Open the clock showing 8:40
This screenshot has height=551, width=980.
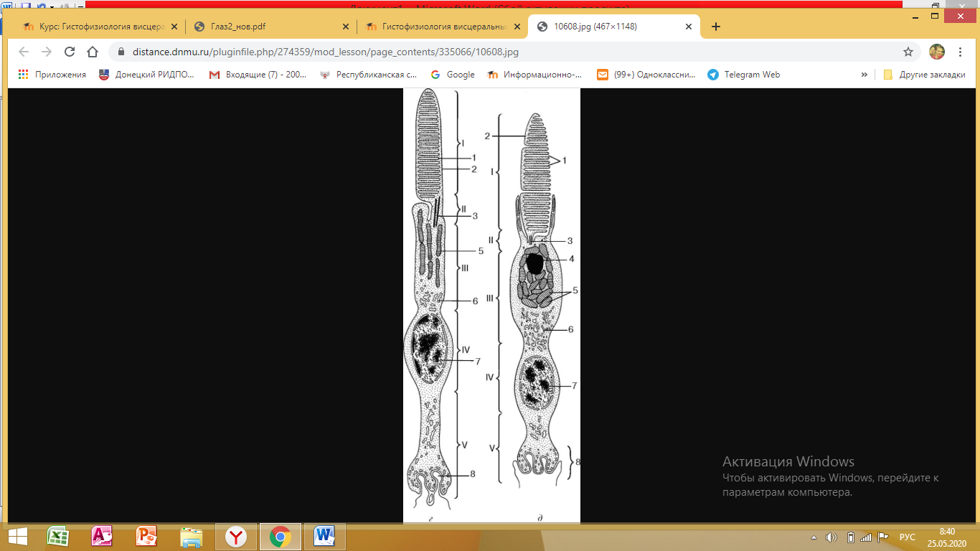point(946,537)
